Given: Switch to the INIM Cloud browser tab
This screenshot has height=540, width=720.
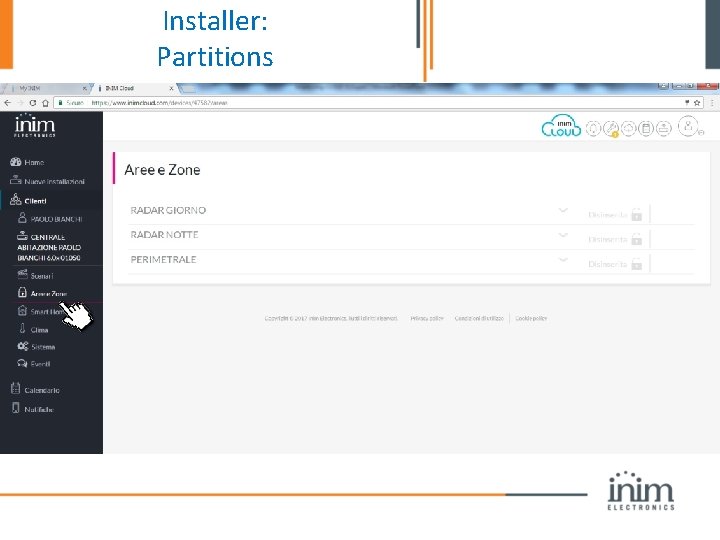Looking at the screenshot, I should 133,88.
